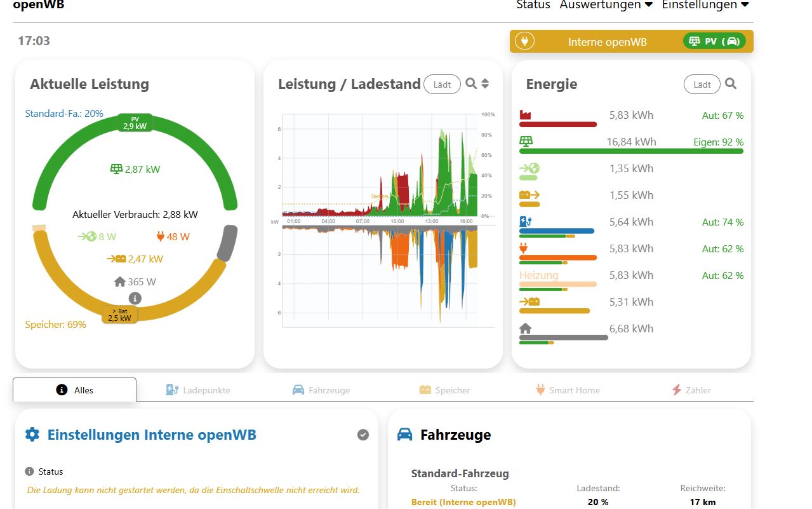The image size is (812, 509).
Task: Switch to the Speicher tab
Action: point(444,390)
